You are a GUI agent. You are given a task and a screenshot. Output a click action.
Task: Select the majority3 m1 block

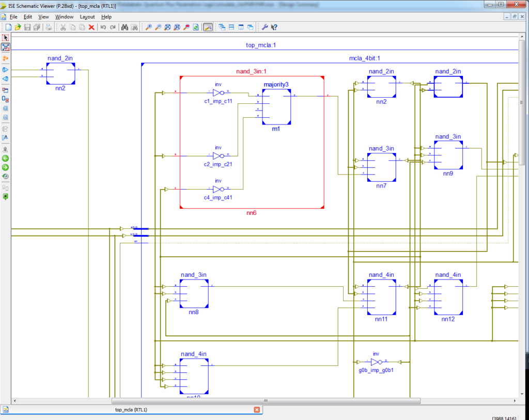[276, 107]
